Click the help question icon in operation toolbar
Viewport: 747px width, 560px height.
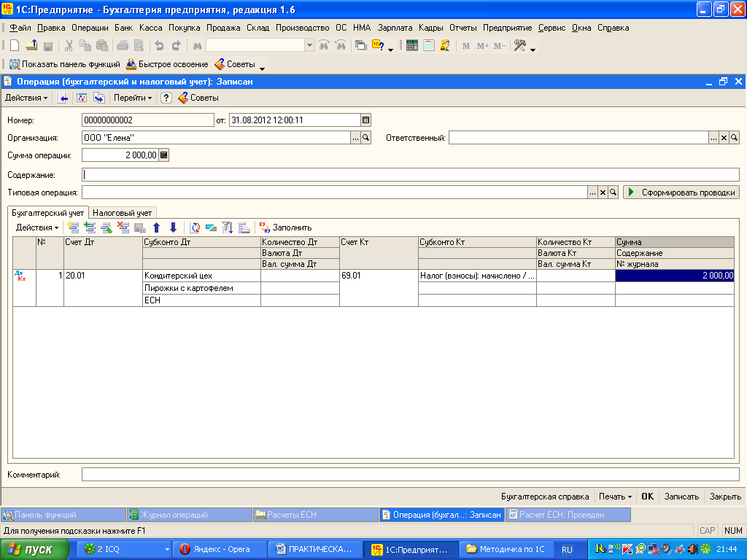[166, 98]
